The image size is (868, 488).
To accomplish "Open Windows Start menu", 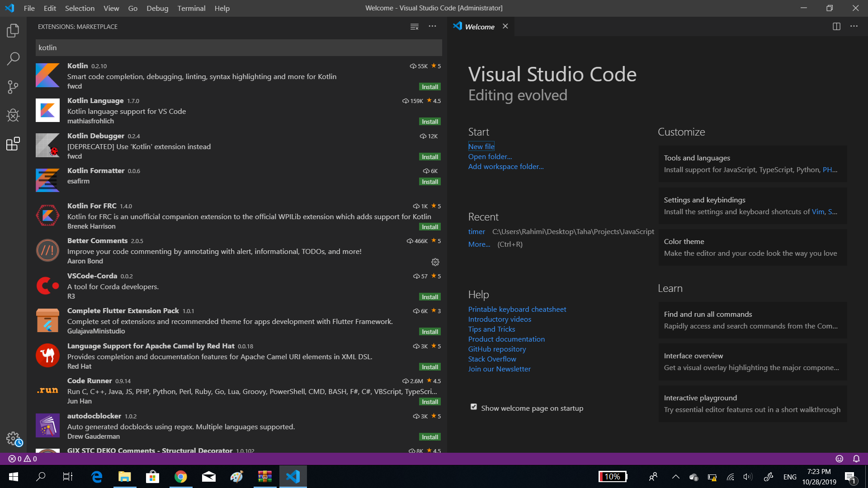I will tap(13, 477).
